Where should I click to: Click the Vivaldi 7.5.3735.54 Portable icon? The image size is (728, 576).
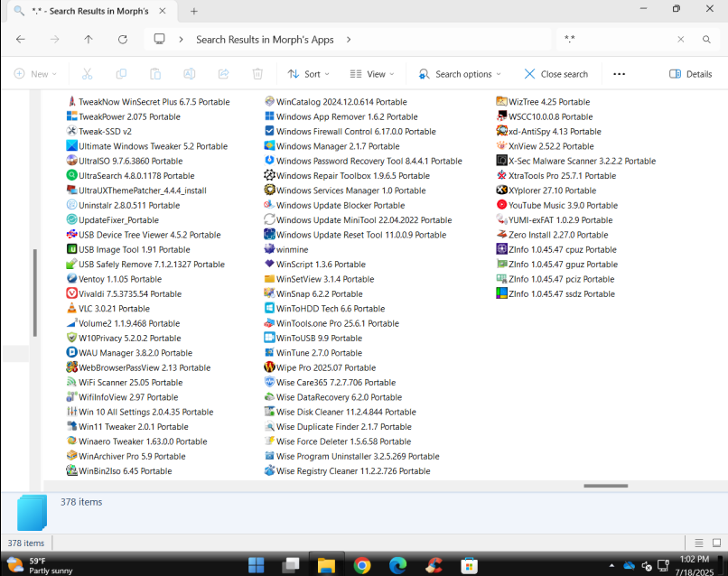(71, 293)
